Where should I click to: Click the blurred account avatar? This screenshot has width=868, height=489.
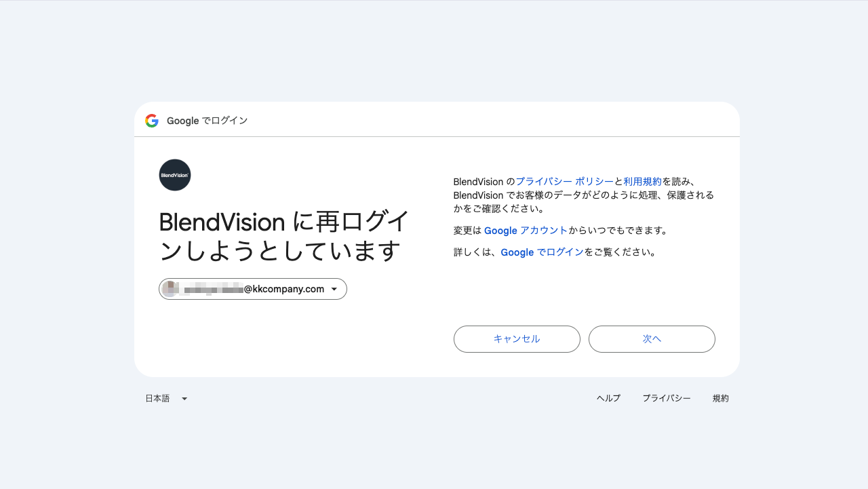tap(170, 289)
